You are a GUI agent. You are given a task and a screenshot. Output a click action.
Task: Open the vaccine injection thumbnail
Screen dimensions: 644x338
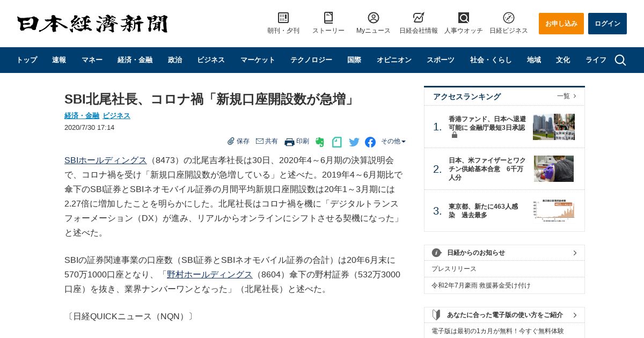coord(554,168)
